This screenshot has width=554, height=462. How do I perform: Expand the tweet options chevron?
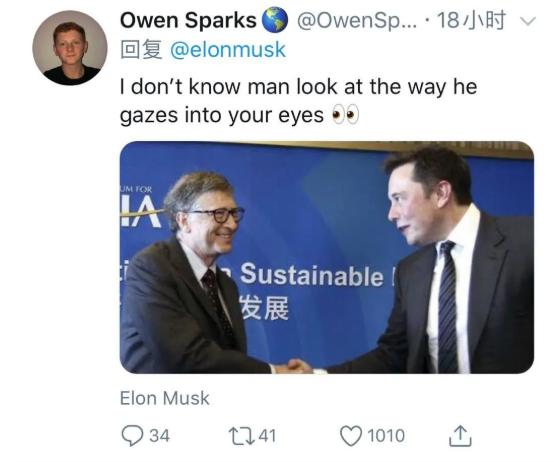(x=528, y=21)
